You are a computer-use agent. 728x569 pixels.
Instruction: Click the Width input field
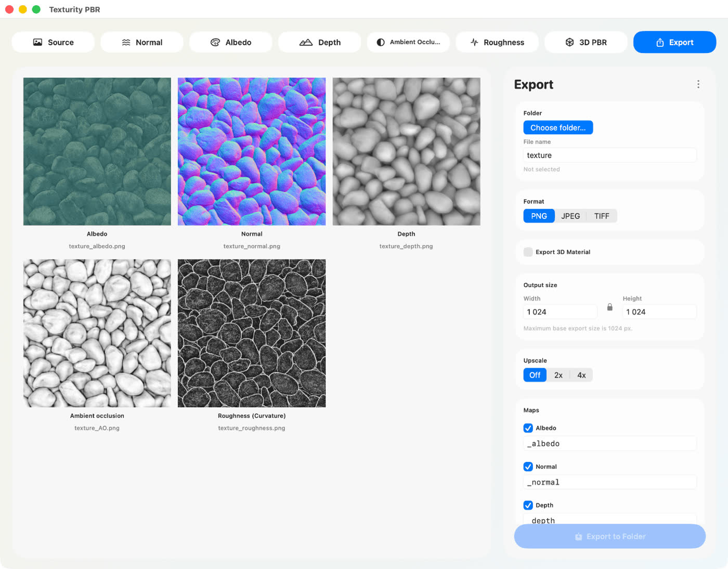pyautogui.click(x=560, y=312)
